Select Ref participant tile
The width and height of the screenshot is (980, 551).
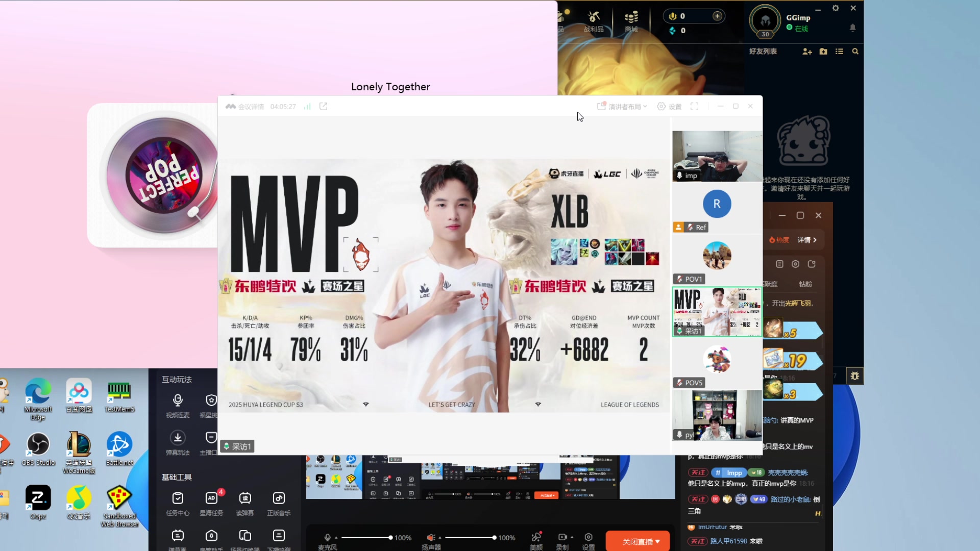pos(717,209)
